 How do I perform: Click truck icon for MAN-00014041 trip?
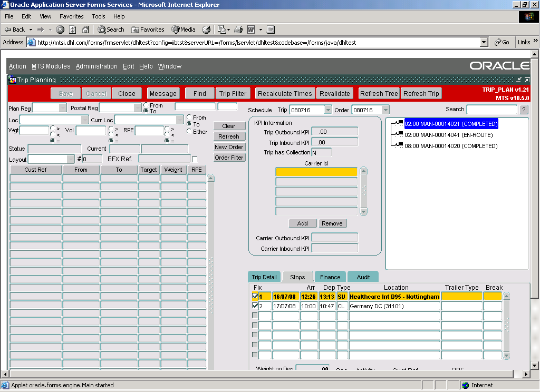(399, 134)
